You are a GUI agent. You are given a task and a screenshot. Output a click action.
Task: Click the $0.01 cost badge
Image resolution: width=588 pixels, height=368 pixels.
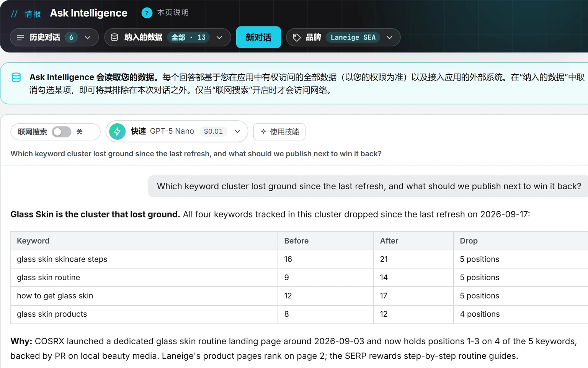point(213,131)
